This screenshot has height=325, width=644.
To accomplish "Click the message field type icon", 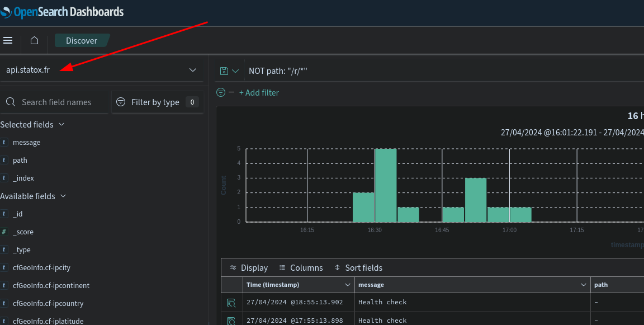I will [4, 142].
